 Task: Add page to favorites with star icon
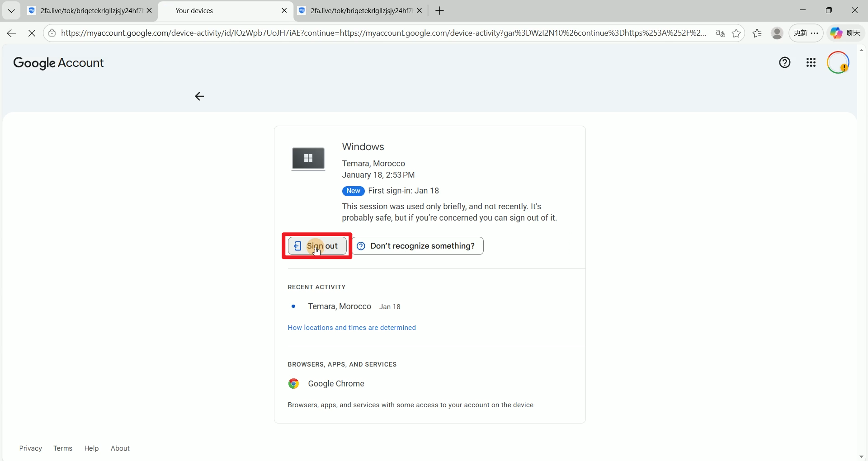tap(736, 33)
